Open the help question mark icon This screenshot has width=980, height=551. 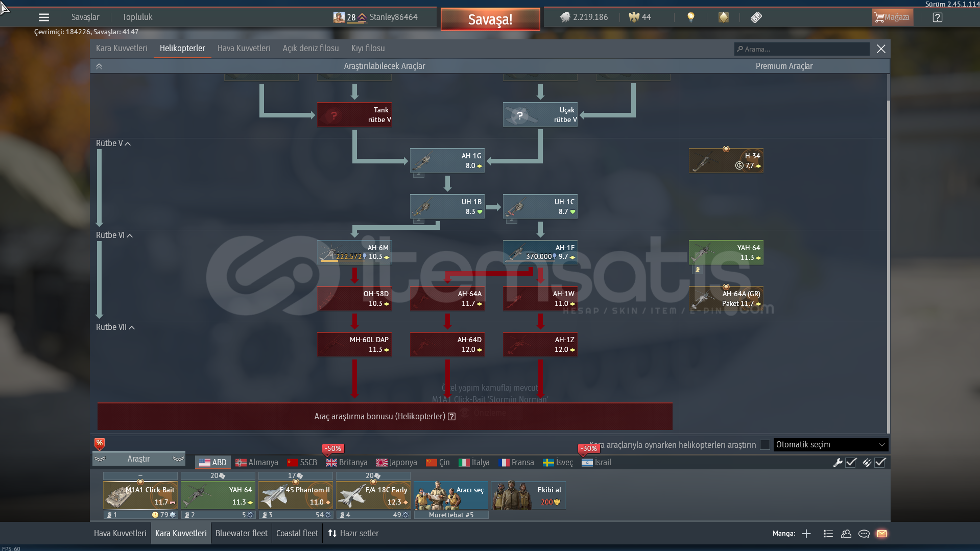(x=938, y=17)
